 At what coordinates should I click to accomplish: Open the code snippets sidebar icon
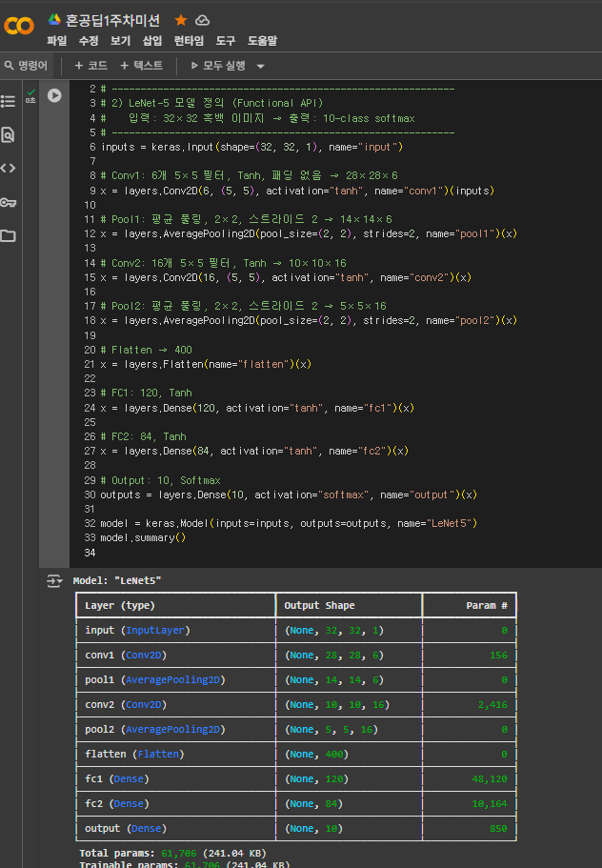coord(8,169)
